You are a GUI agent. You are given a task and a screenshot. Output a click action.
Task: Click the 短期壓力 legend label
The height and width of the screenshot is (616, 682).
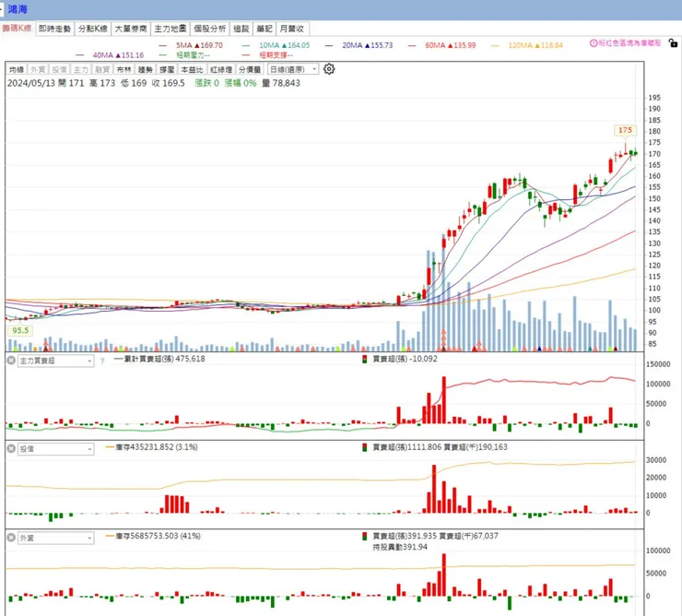(194, 55)
